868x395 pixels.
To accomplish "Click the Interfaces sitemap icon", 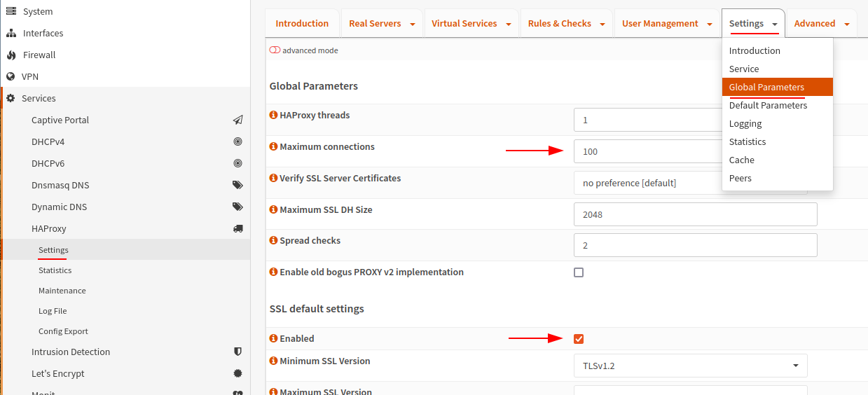I will [x=11, y=33].
